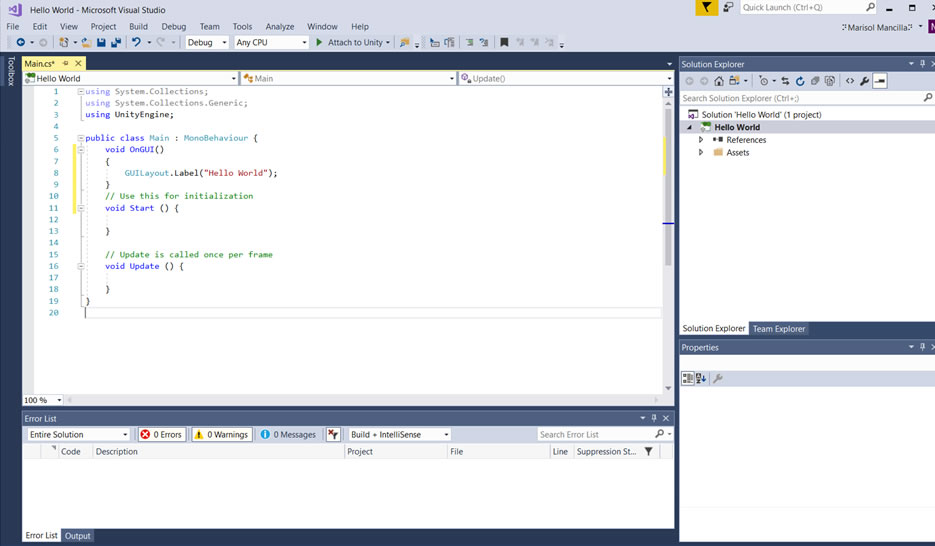The height and width of the screenshot is (546, 935).
Task: Toggle auto-hide pin for the Properties panel
Action: 922,347
